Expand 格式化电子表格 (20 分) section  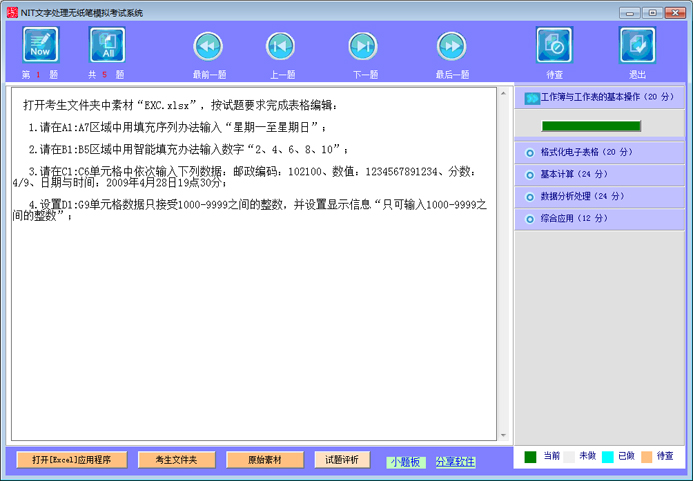tap(599, 153)
